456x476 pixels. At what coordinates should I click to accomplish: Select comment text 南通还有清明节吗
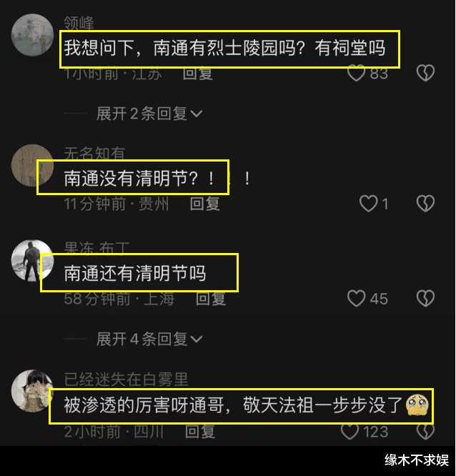coord(135,273)
